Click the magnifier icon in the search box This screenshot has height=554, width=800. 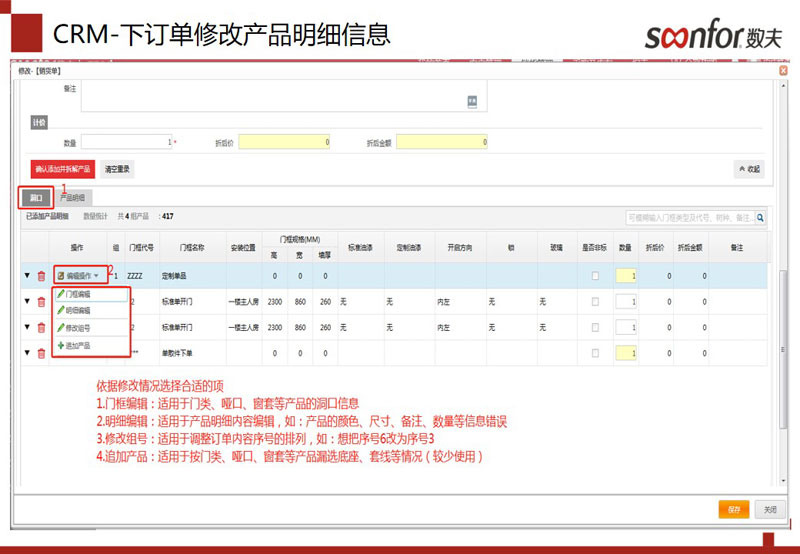[761, 217]
